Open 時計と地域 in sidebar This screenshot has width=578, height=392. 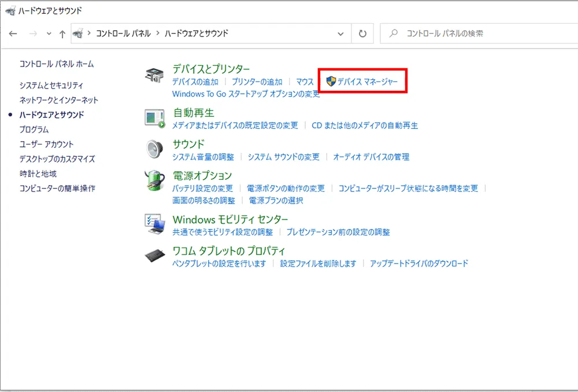click(x=38, y=173)
